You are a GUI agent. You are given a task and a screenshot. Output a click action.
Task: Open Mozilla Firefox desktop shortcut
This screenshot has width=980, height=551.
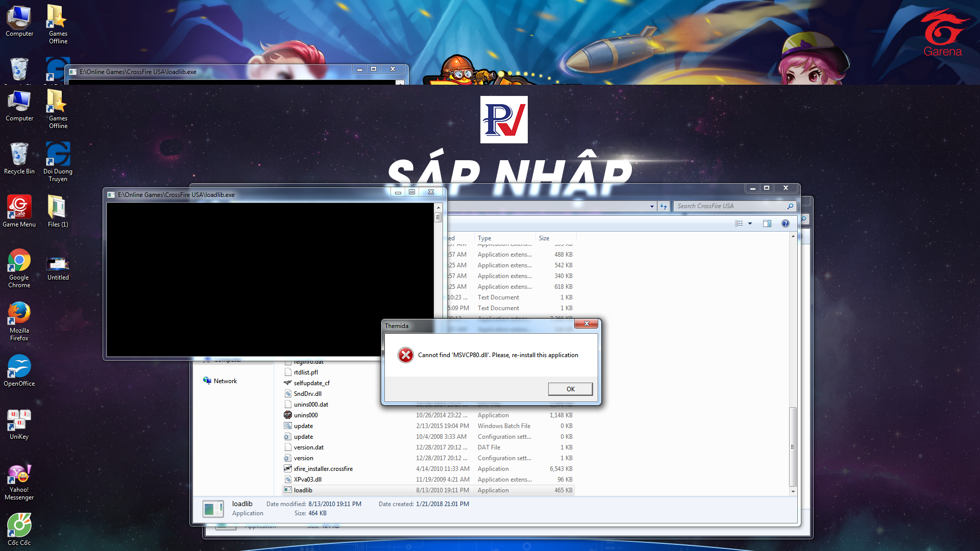tap(19, 321)
